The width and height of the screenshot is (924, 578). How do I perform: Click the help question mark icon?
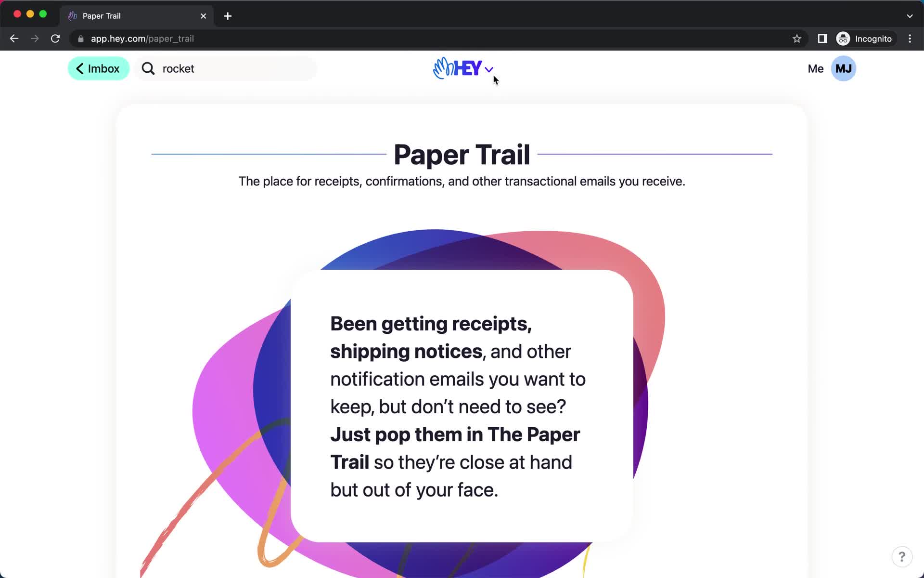pyautogui.click(x=902, y=556)
